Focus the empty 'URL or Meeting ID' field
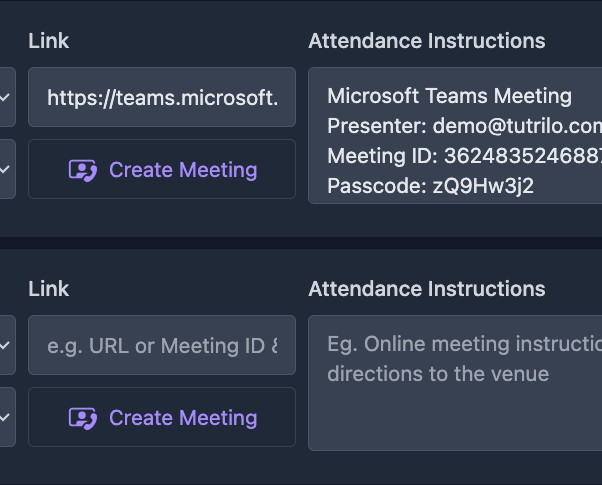This screenshot has width=602, height=485. (162, 345)
